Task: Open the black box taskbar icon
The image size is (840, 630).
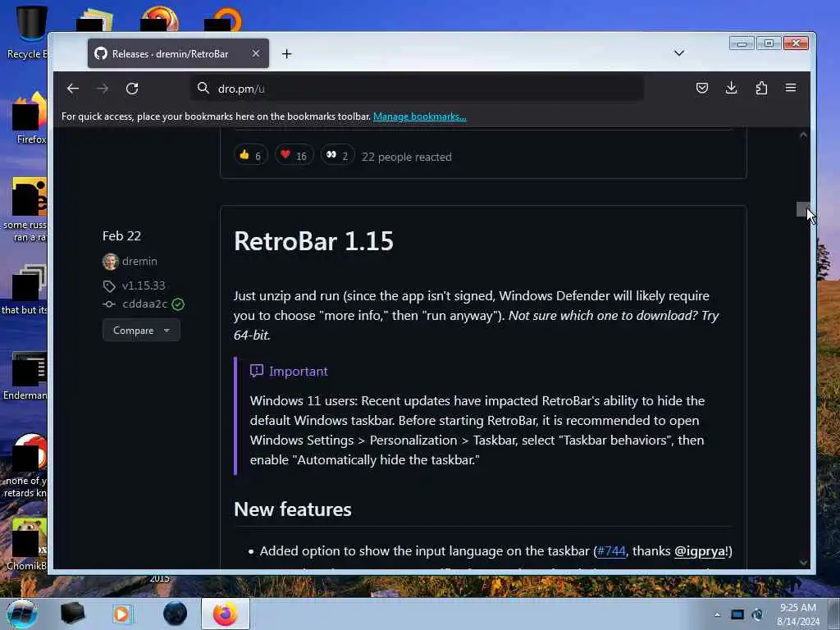Action: pos(72,614)
